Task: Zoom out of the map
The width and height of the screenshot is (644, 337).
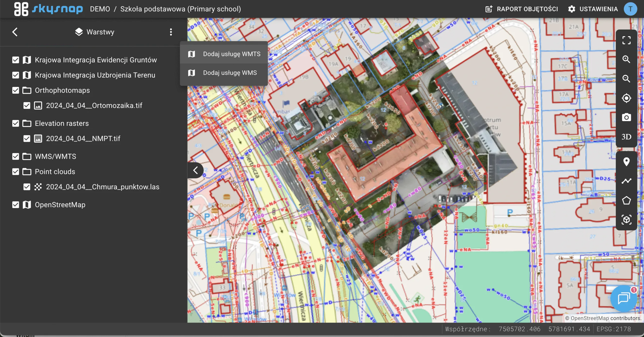Action: point(626,79)
